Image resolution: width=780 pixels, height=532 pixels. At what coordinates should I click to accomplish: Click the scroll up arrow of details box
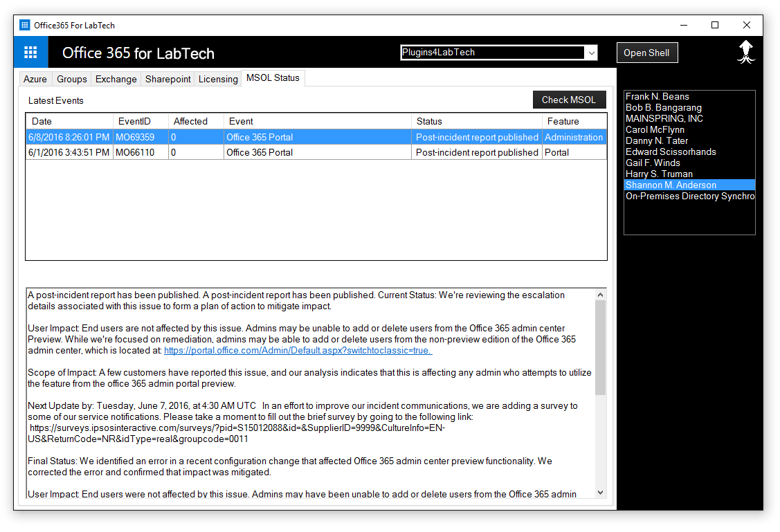601,295
